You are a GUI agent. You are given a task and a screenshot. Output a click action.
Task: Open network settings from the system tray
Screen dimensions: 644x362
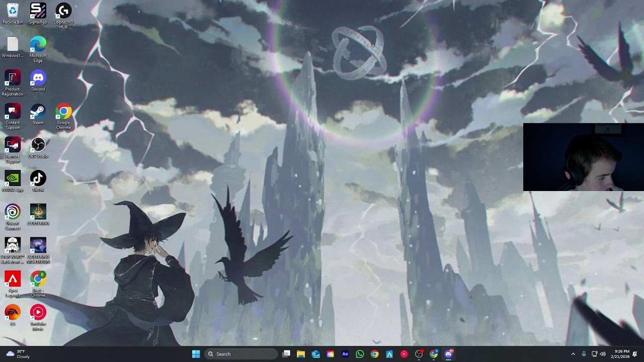point(594,354)
